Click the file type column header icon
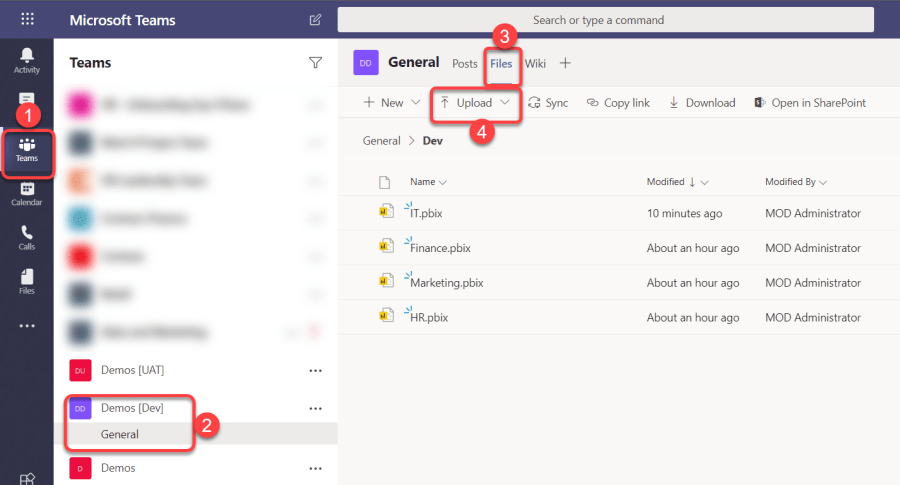This screenshot has height=485, width=900. 385,183
